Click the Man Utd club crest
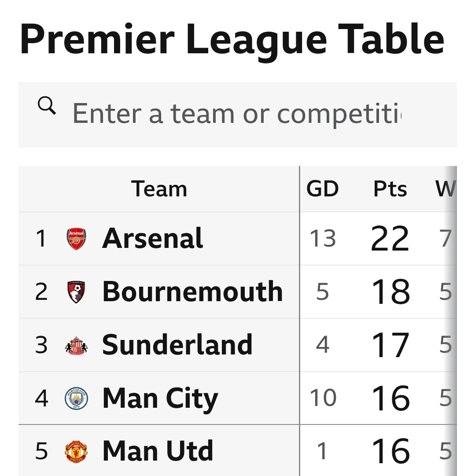 [76, 452]
